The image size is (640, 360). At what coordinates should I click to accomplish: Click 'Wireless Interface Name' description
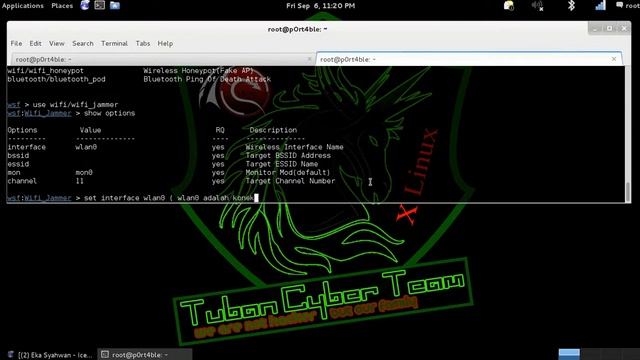pos(294,147)
